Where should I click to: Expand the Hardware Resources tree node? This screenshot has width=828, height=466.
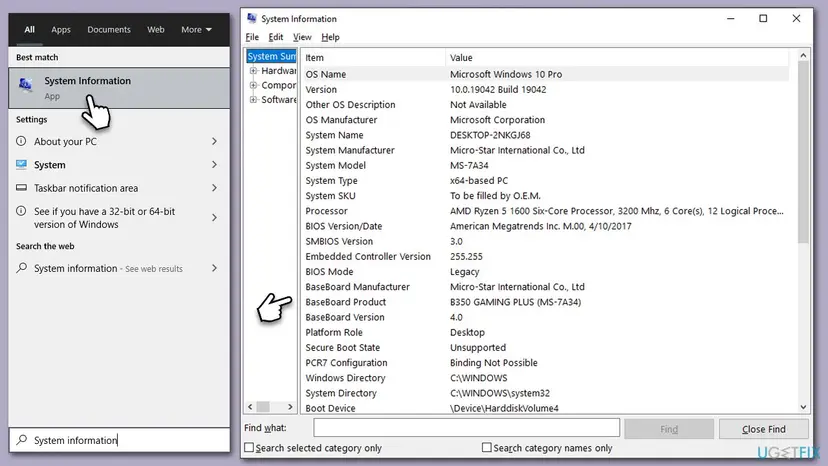pos(253,70)
